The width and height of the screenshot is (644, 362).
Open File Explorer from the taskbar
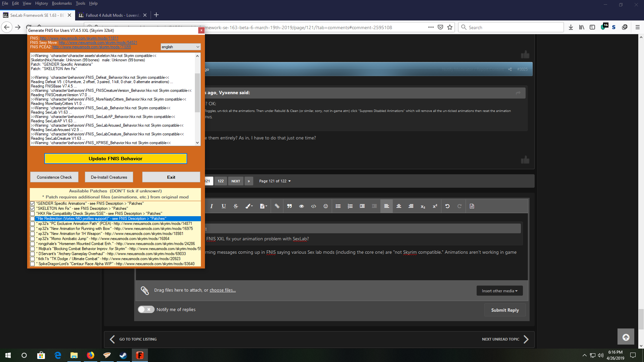tap(74, 355)
